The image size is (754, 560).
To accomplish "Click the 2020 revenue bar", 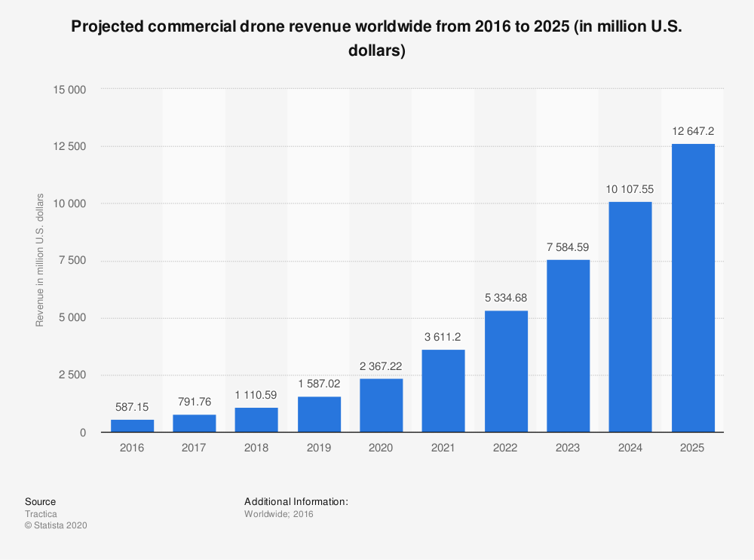I will point(382,405).
